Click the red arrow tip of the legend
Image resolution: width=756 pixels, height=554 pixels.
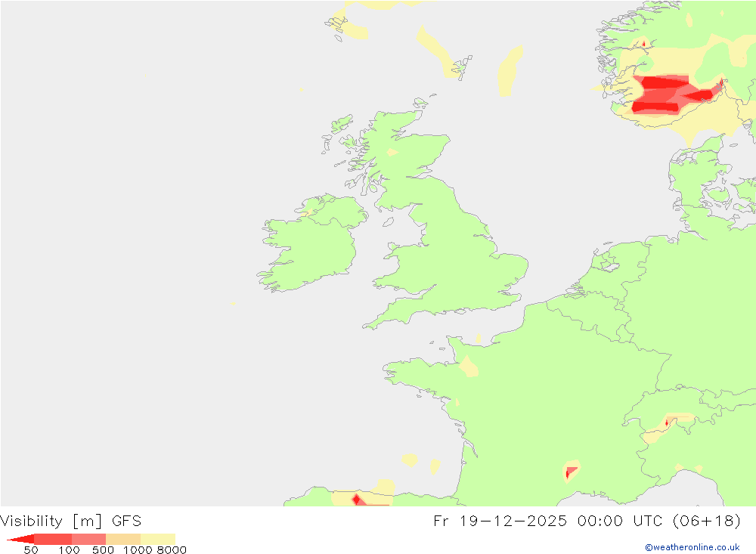(20, 539)
